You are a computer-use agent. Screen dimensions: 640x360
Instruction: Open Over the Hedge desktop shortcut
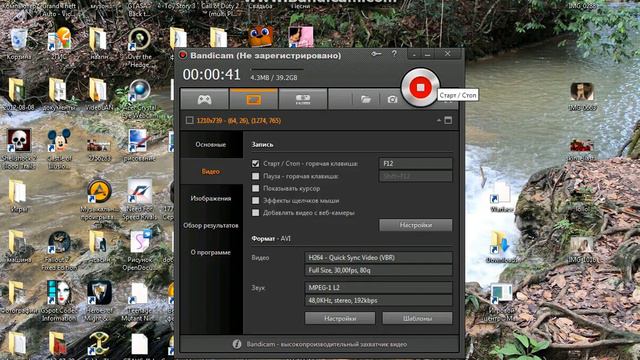coord(140,48)
